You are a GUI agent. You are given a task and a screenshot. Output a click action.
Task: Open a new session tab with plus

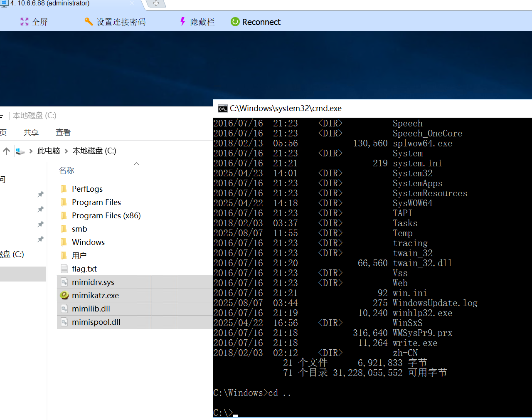tap(156, 3)
